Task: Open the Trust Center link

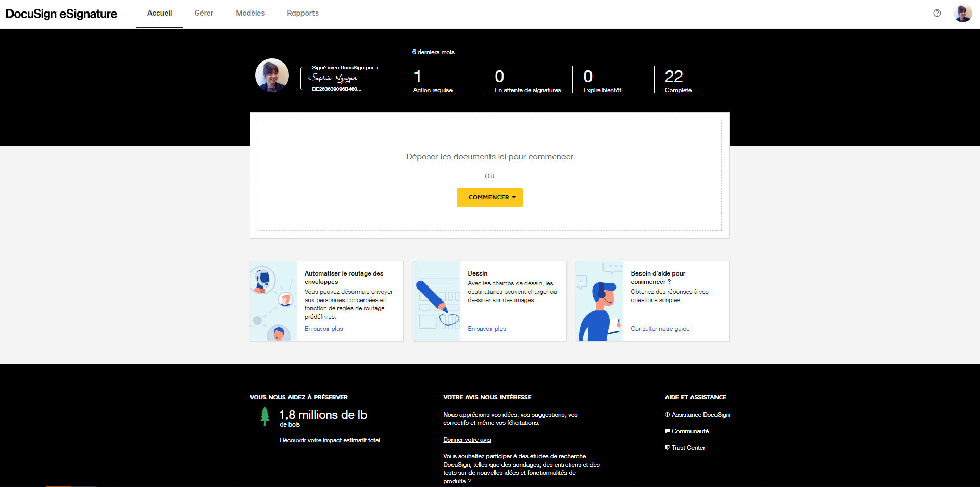Action: (685, 448)
